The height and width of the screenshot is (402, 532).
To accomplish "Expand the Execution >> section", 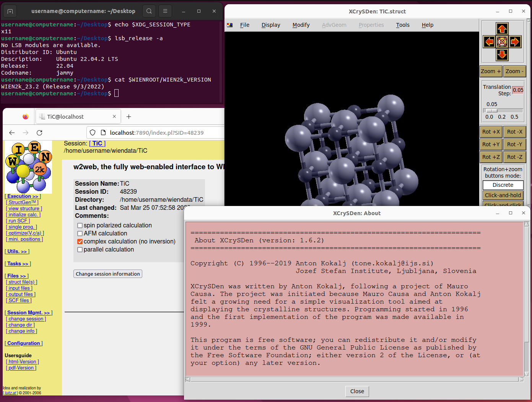I will [23, 196].
